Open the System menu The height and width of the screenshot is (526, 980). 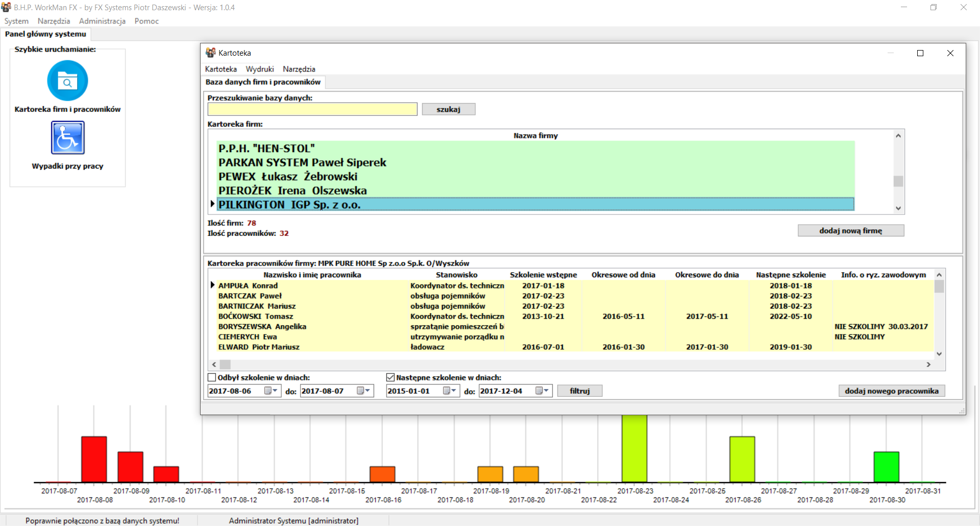point(16,21)
